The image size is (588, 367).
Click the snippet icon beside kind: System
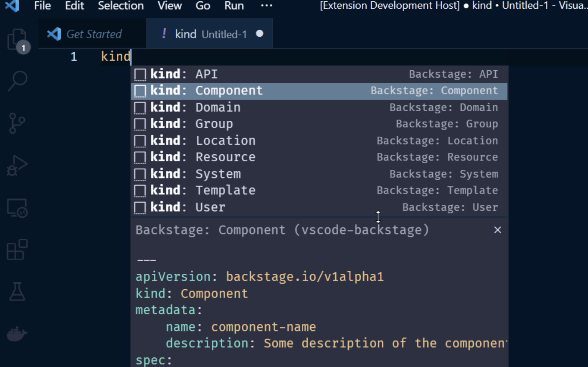140,174
